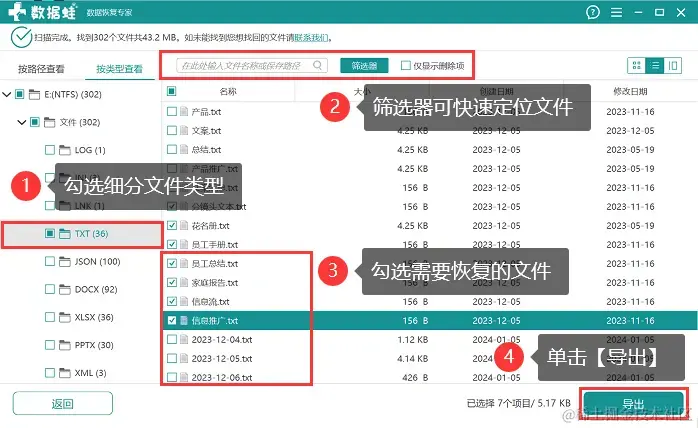698x428 pixels.
Task: Open the hamburger menu in title bar
Action: pos(616,12)
